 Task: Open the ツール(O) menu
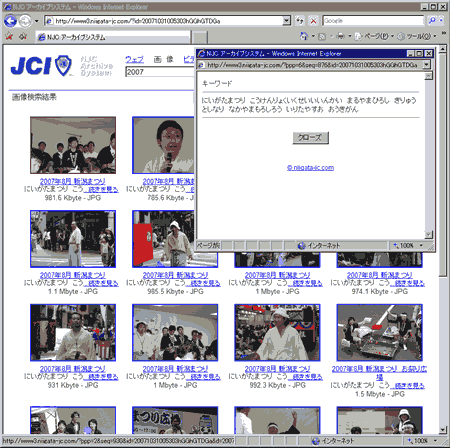point(417,36)
